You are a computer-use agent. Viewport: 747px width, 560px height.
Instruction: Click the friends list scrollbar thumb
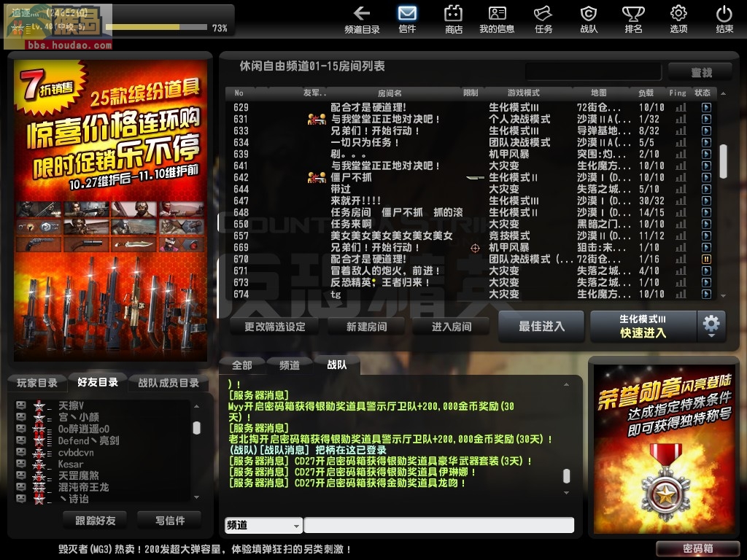pos(196,427)
